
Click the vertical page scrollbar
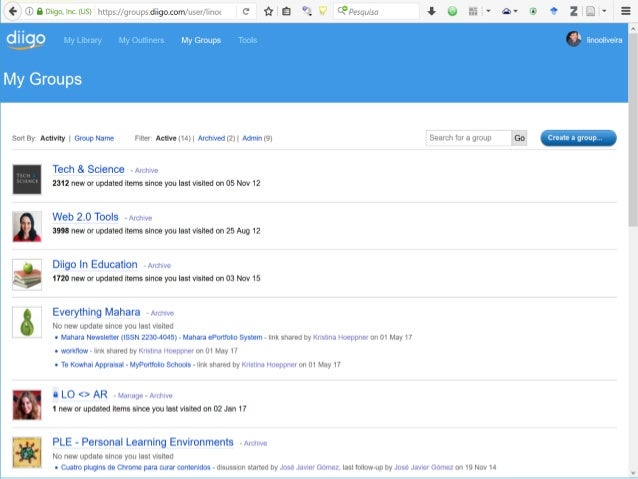pyautogui.click(x=633, y=130)
